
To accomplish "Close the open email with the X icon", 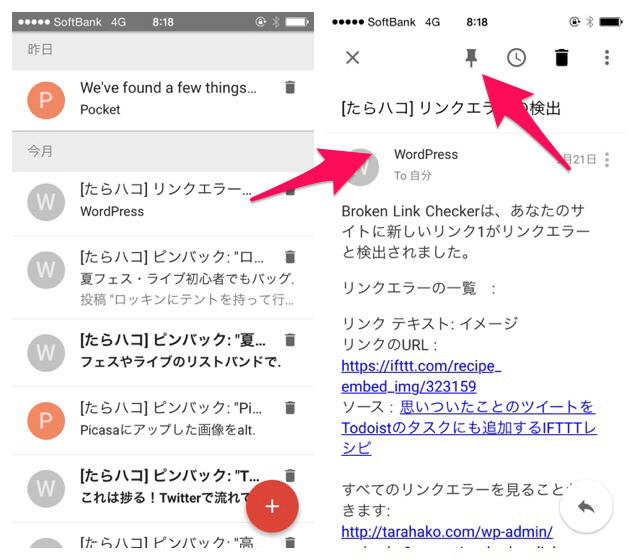I will coord(353,58).
